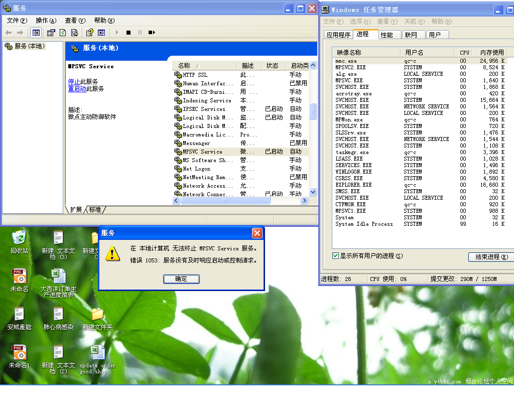Viewport: 514px width, 420px height.
Task: Click 重启动 link to restart service
Action: (77, 89)
